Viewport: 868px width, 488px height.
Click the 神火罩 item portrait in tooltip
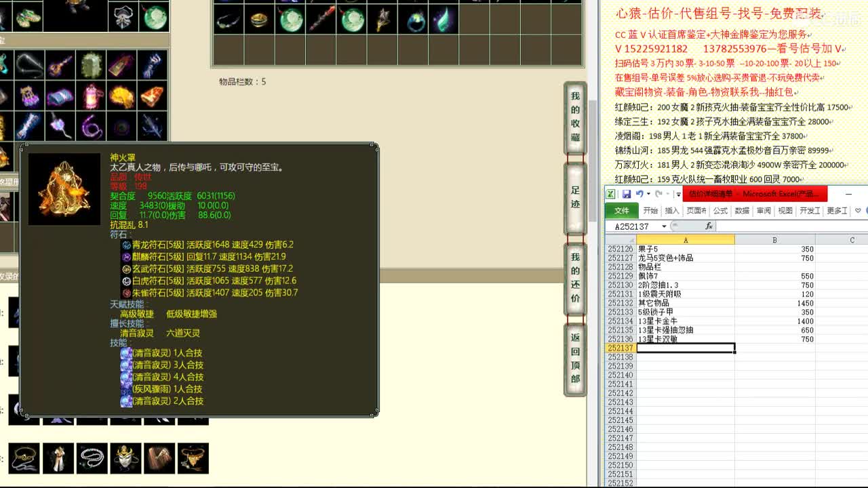point(64,189)
